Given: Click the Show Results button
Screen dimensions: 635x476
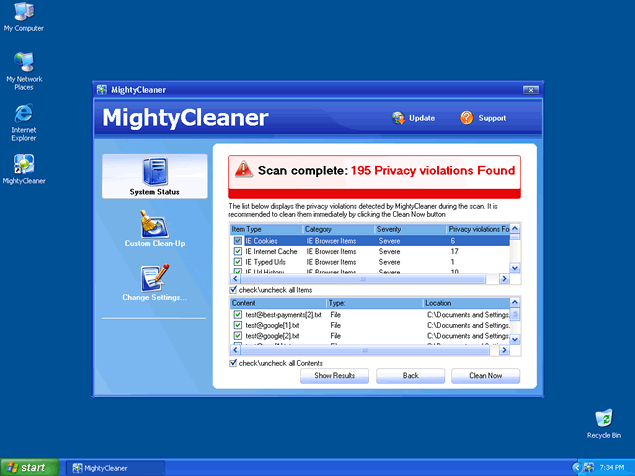Looking at the screenshot, I should [x=335, y=376].
